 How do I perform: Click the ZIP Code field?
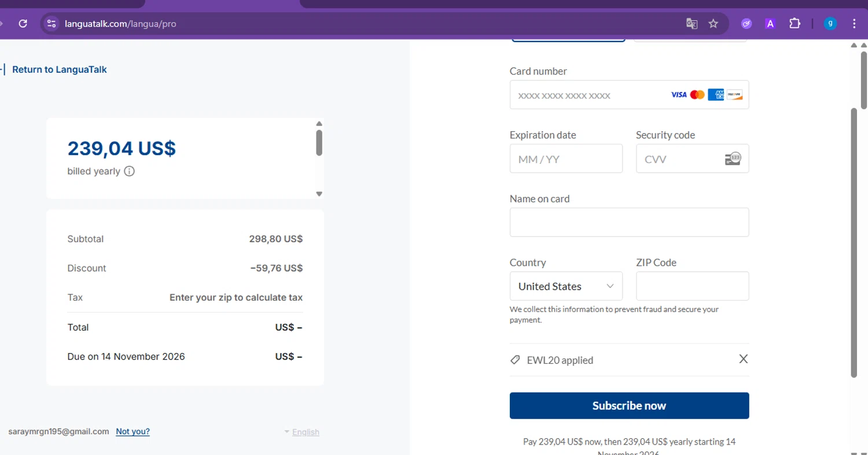tap(693, 286)
